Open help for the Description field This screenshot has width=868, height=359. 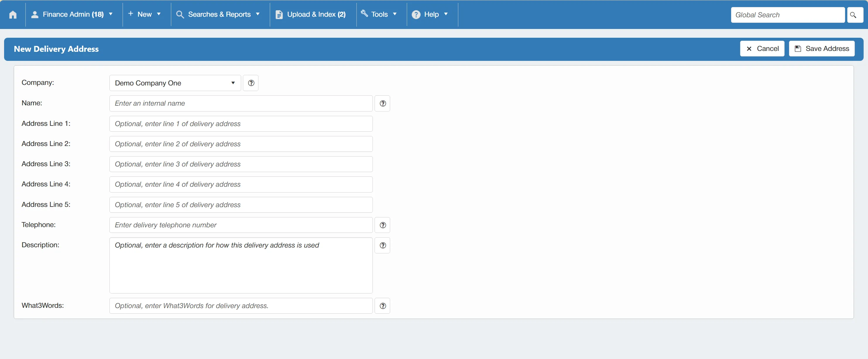382,245
